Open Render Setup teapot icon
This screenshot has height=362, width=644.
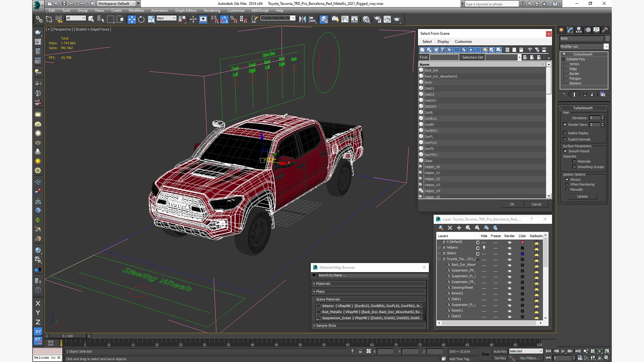coord(377,19)
